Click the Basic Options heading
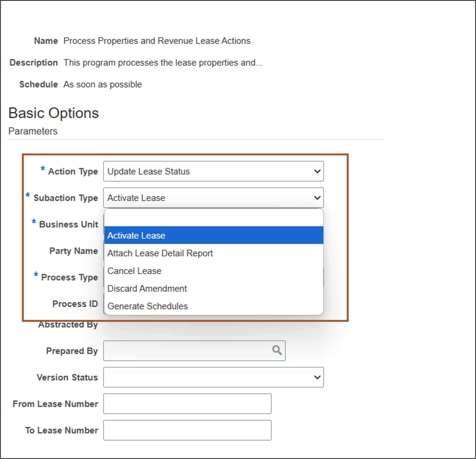The width and height of the screenshot is (476, 459). pos(54,113)
